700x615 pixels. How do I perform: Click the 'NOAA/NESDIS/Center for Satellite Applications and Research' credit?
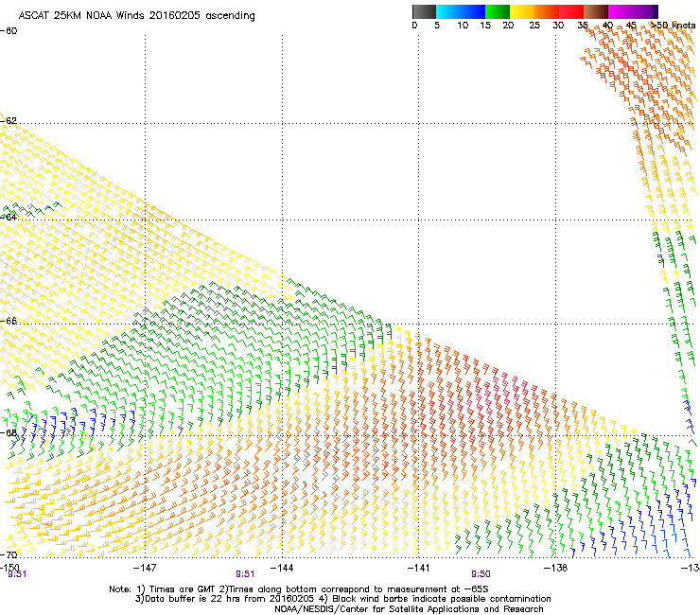coord(409,609)
